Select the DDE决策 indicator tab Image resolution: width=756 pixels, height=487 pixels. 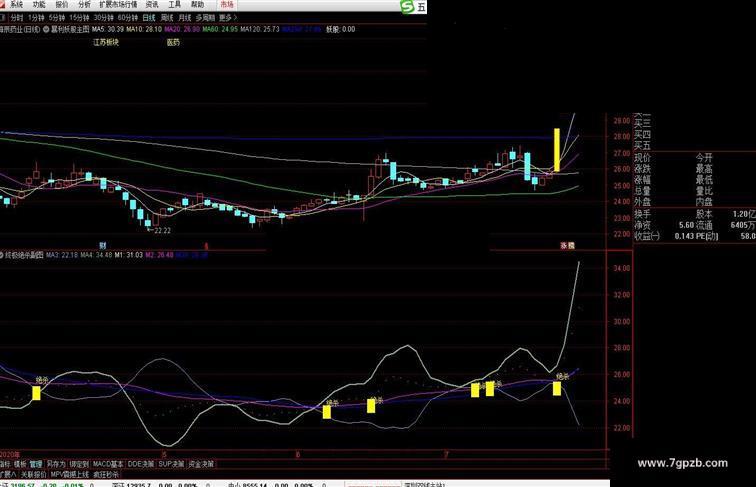click(x=141, y=464)
